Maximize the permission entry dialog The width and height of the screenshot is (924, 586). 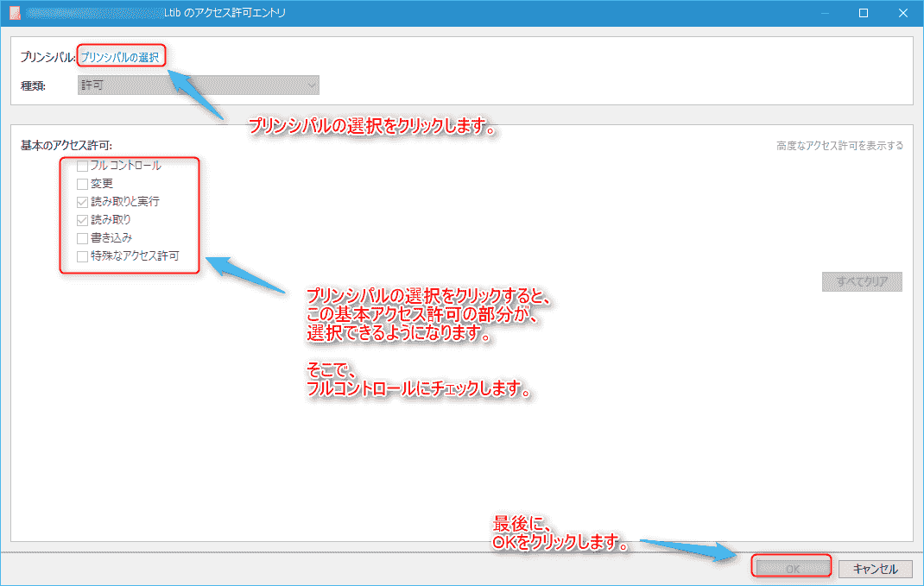(x=862, y=13)
